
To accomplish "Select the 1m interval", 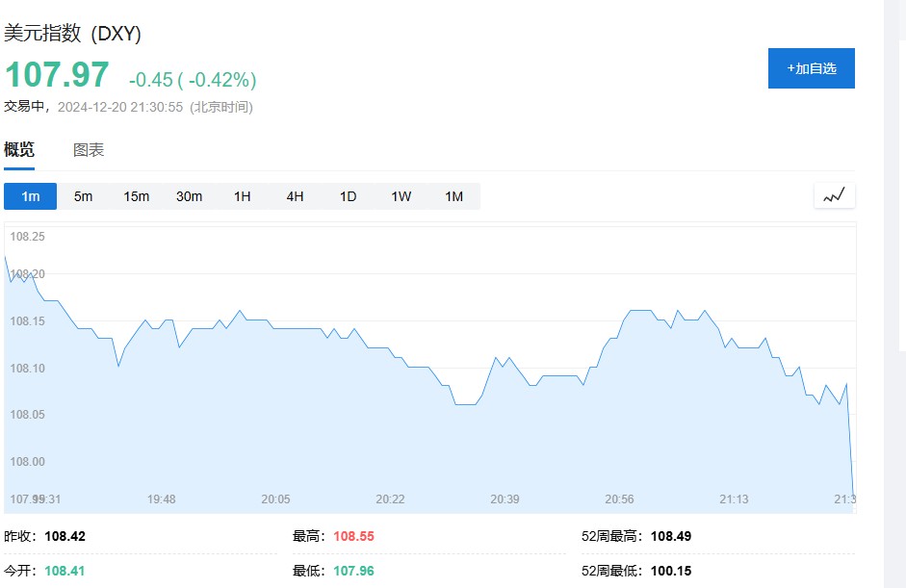I will coord(30,196).
